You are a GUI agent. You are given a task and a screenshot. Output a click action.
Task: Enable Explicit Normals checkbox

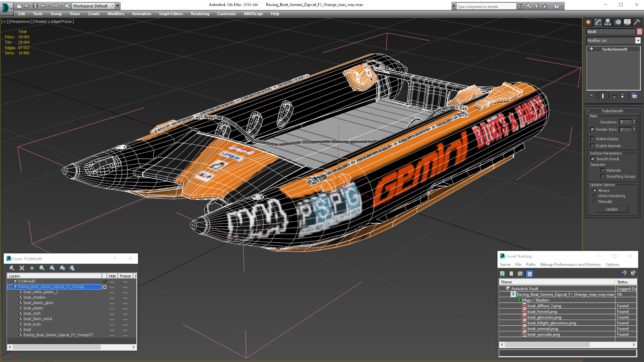click(592, 146)
